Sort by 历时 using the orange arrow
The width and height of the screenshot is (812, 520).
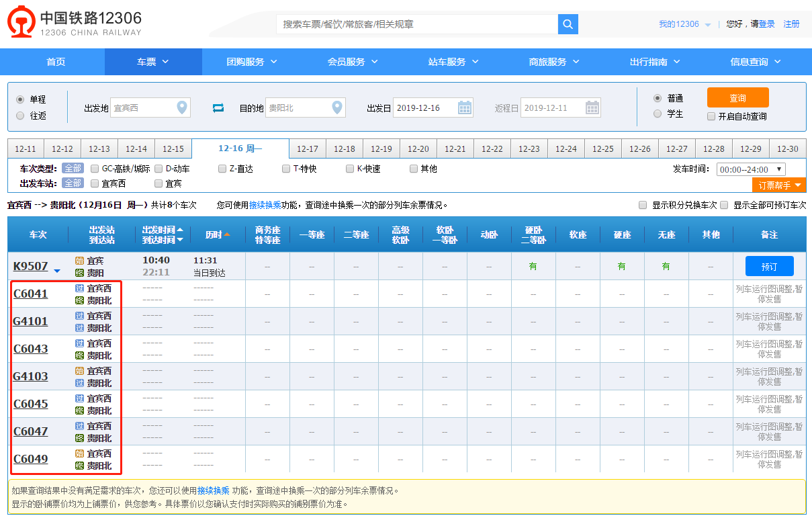(x=227, y=234)
